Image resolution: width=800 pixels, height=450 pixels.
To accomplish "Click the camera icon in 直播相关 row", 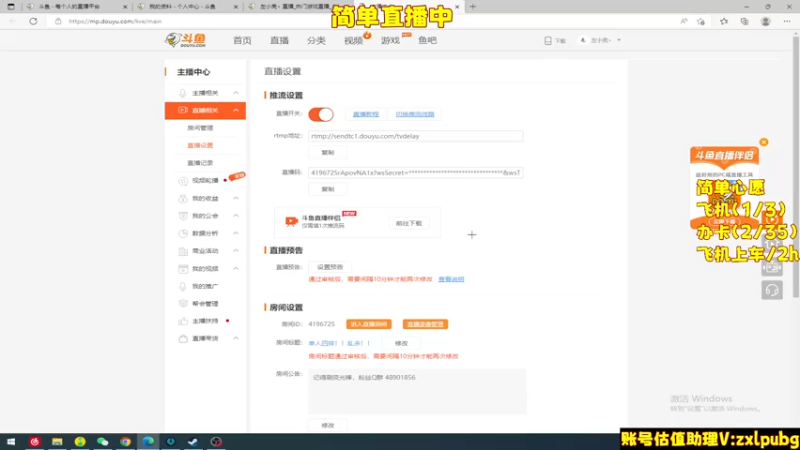I will pyautogui.click(x=182, y=110).
